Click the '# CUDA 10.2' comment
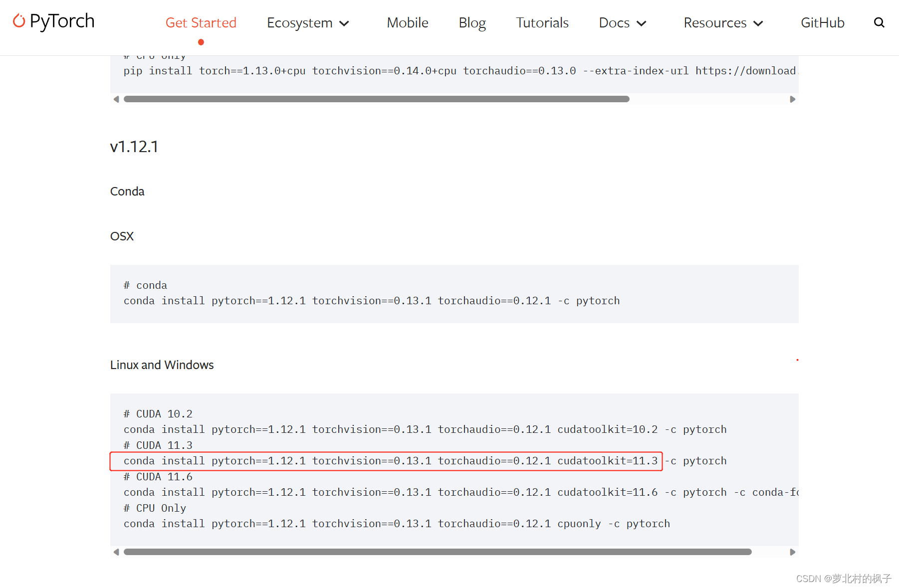This screenshot has height=588, width=899. tap(158, 414)
